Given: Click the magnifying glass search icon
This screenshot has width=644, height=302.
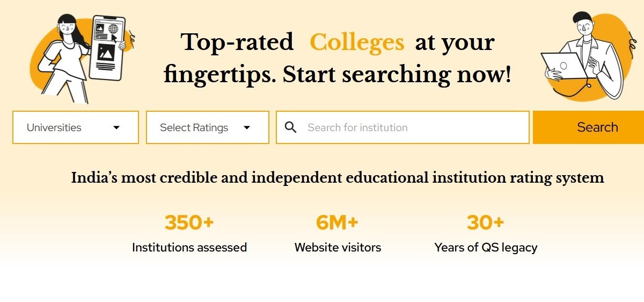Looking at the screenshot, I should click(290, 127).
